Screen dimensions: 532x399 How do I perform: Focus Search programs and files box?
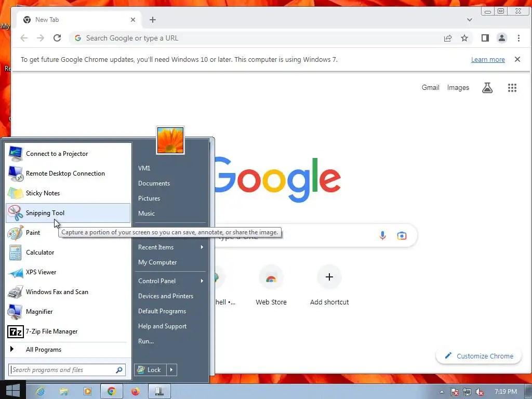67,370
